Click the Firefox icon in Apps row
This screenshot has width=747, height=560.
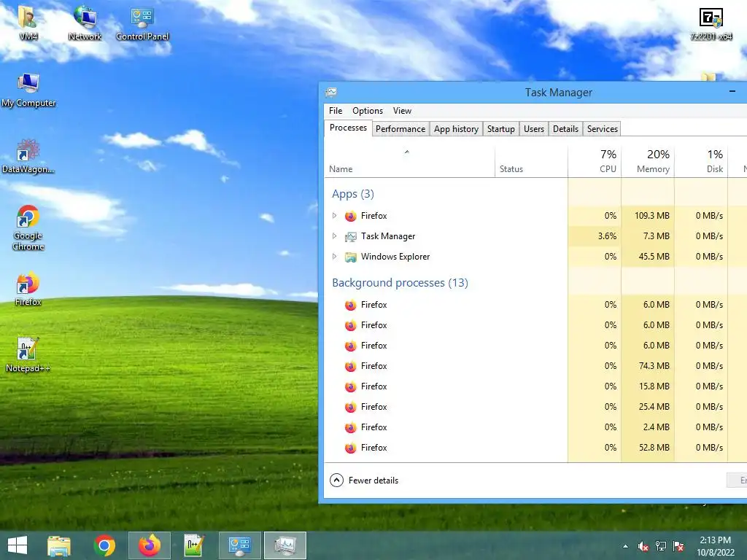pos(351,216)
